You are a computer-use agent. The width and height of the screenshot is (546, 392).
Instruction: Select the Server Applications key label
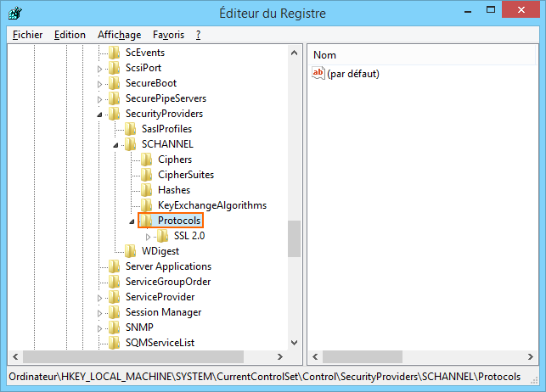point(168,266)
